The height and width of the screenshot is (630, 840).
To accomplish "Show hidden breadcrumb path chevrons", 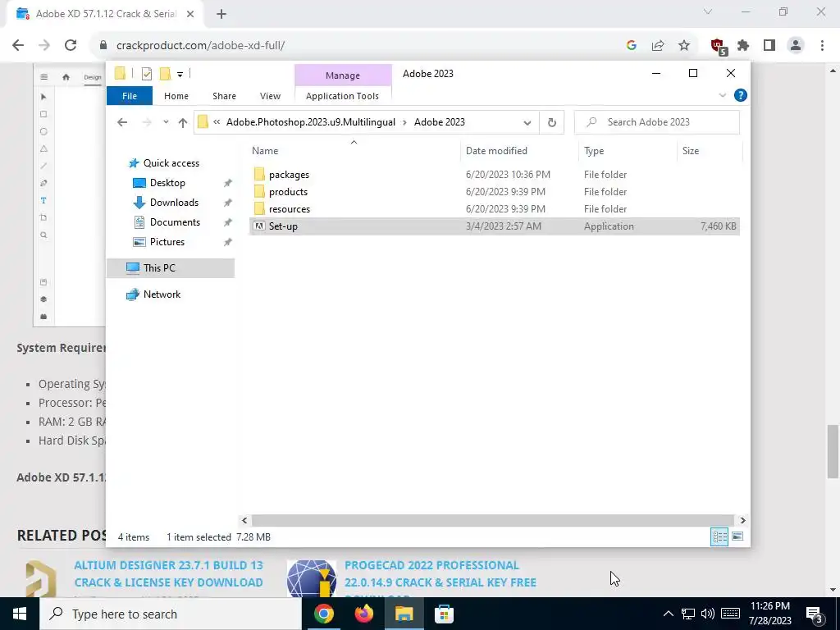I will [x=217, y=122].
